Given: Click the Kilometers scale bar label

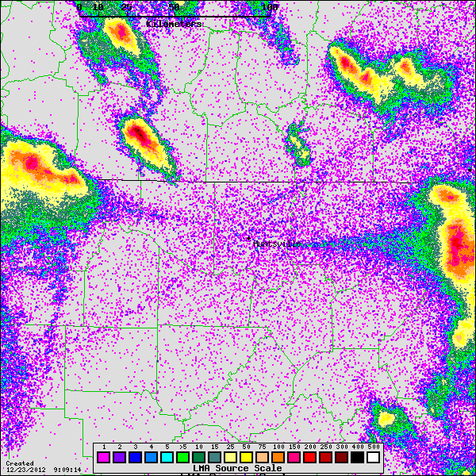Looking at the screenshot, I should pyautogui.click(x=175, y=25).
